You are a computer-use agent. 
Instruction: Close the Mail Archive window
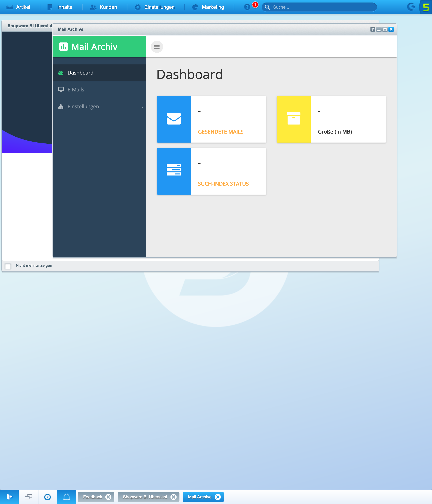pyautogui.click(x=391, y=30)
